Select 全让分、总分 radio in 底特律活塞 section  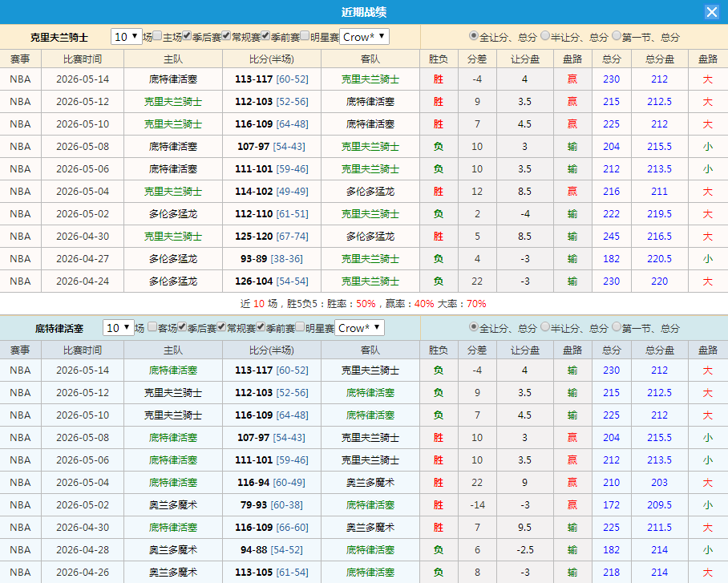474,327
